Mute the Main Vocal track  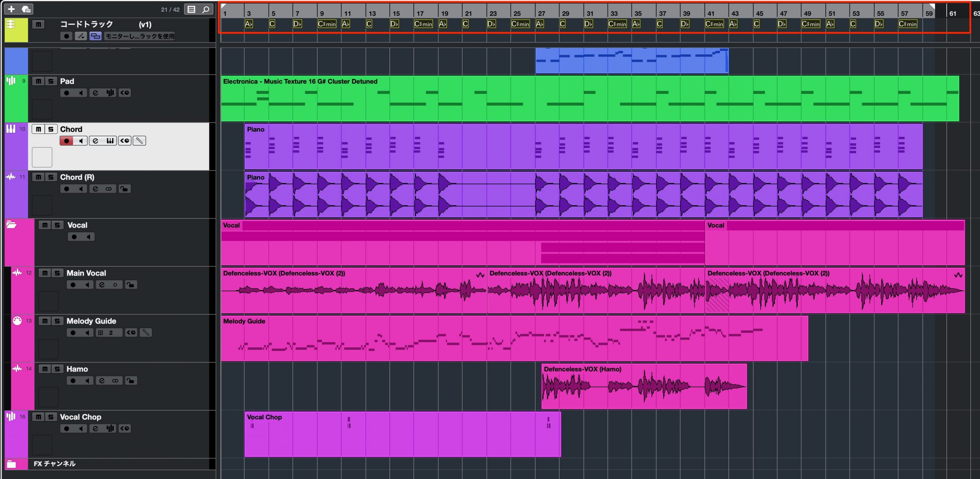tap(45, 273)
